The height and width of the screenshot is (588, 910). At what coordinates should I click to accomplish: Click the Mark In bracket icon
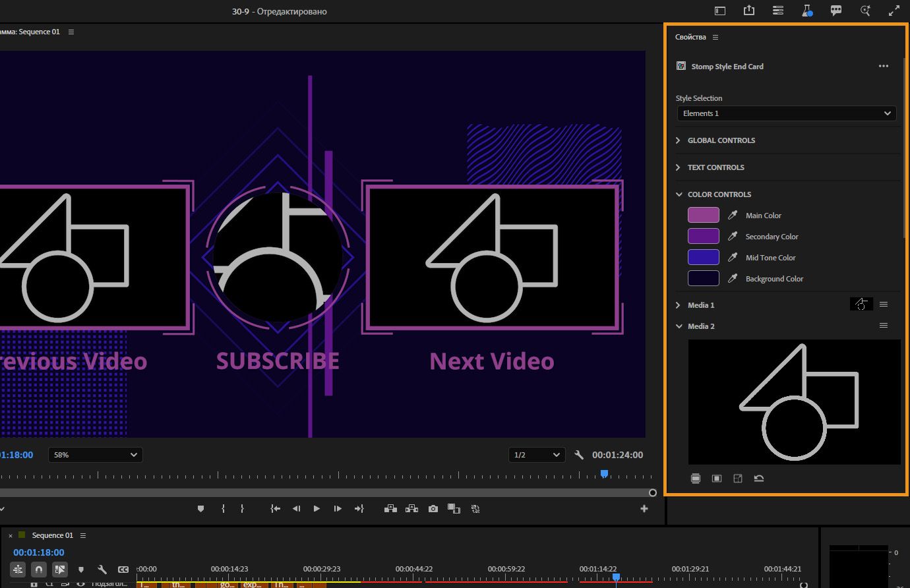pyautogui.click(x=223, y=509)
